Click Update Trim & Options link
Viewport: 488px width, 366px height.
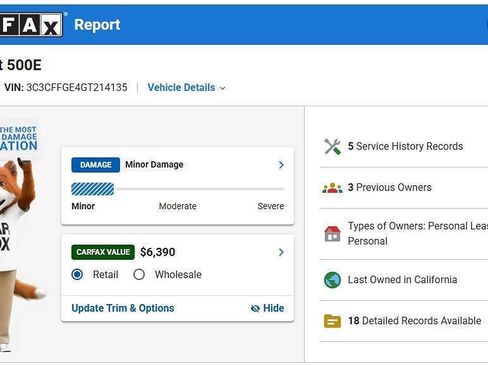(123, 308)
